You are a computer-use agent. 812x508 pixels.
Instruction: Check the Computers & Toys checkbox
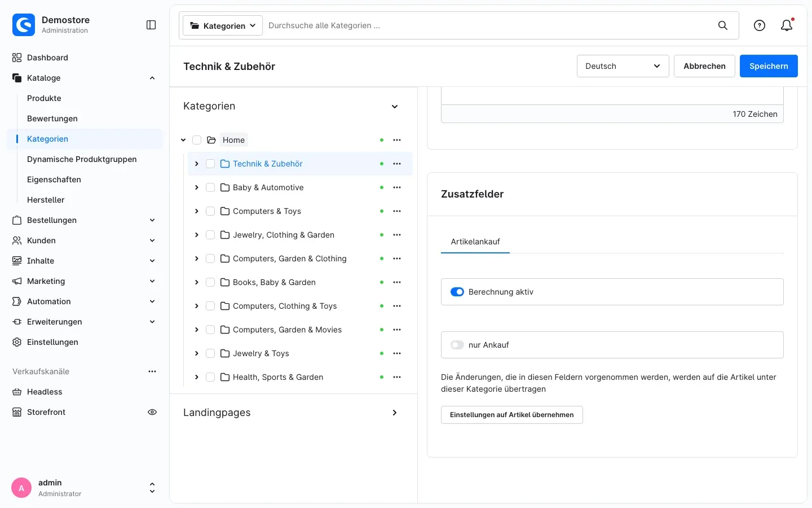point(210,211)
